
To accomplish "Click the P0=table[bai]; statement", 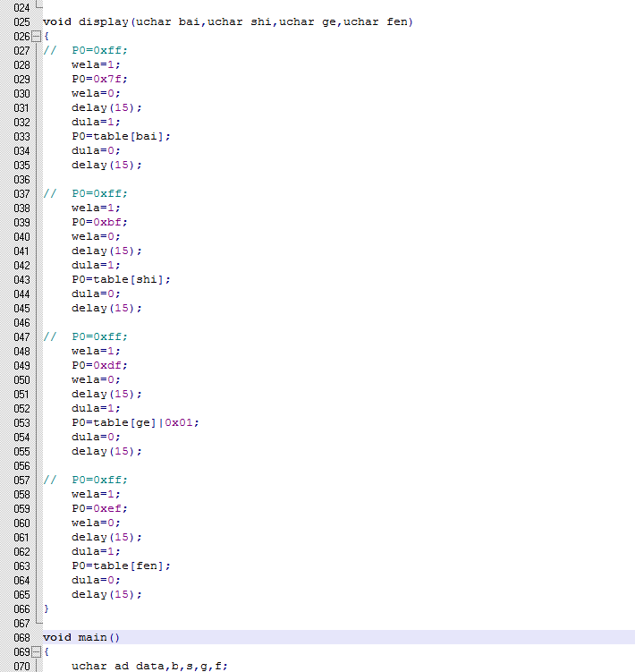I will tap(121, 136).
